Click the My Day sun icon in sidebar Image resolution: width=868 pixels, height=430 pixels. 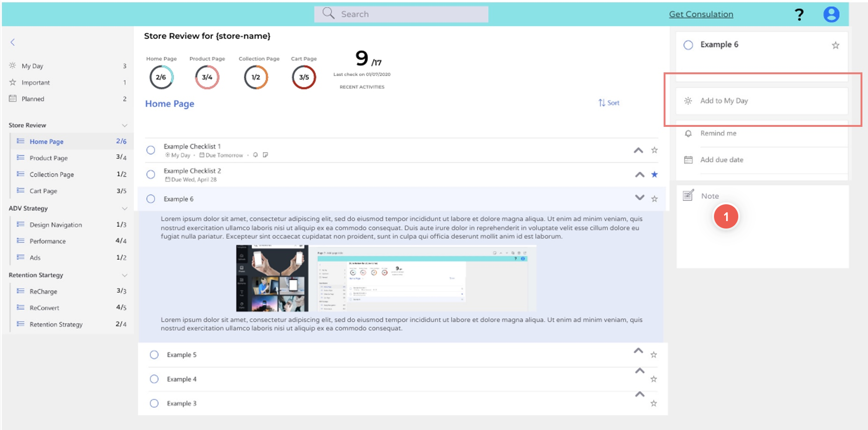click(x=13, y=66)
